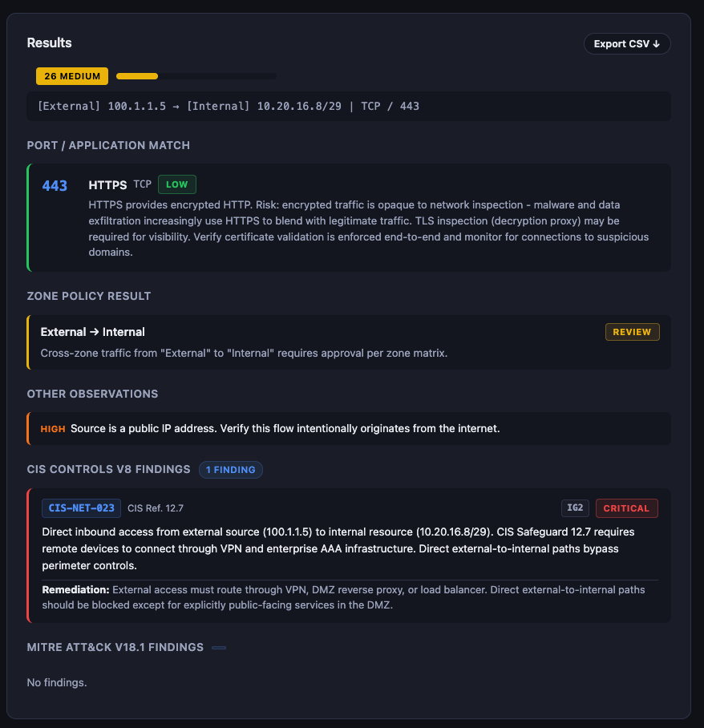The image size is (704, 728).
Task: Click the yellow REVIEW status badge
Action: tap(632, 332)
